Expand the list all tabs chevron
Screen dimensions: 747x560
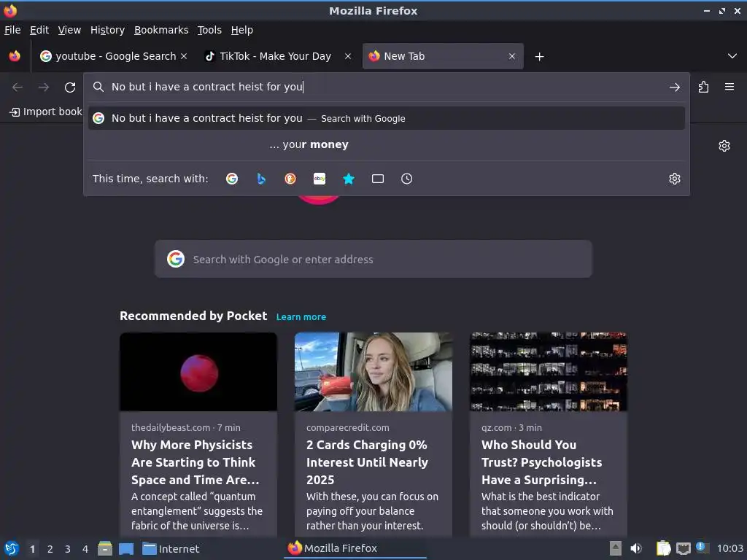pyautogui.click(x=732, y=56)
